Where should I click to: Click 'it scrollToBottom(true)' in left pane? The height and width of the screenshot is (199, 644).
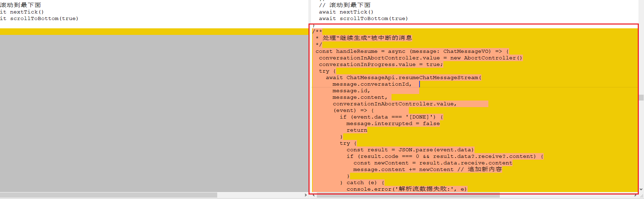click(39, 18)
